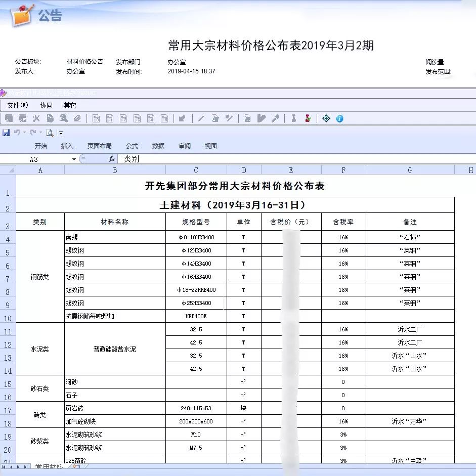Select column G header
The width and height of the screenshot is (476, 476).
click(x=410, y=170)
